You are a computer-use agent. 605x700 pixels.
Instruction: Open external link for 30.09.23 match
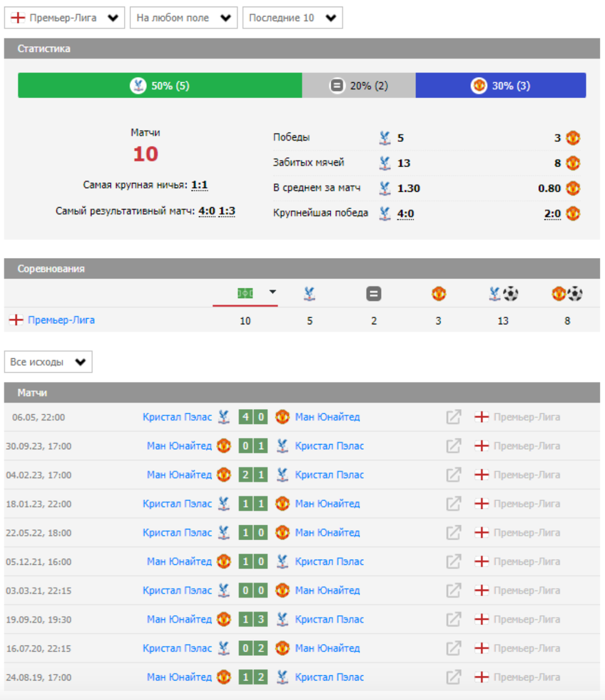[453, 446]
